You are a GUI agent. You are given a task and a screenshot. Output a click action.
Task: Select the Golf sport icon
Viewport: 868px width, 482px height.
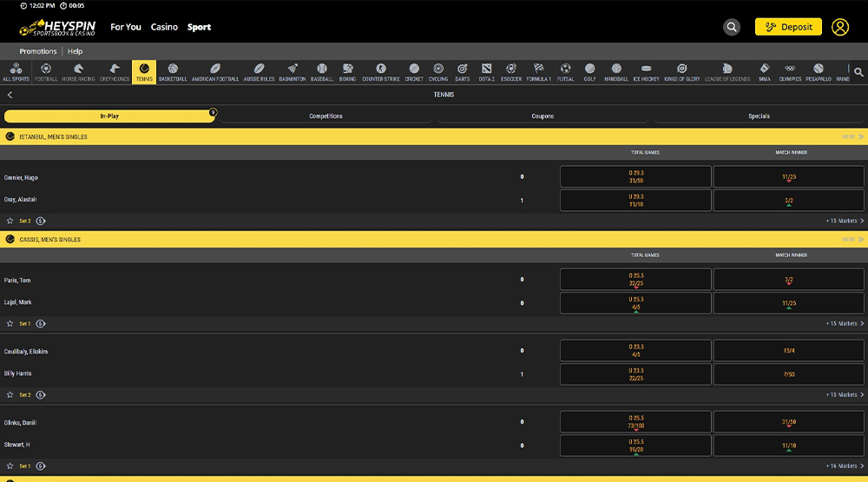(x=590, y=72)
